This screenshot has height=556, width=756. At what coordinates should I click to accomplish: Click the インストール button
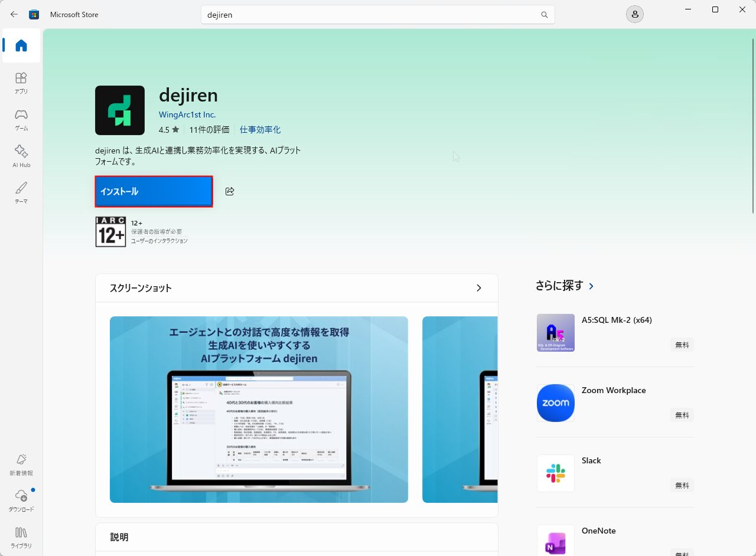154,191
